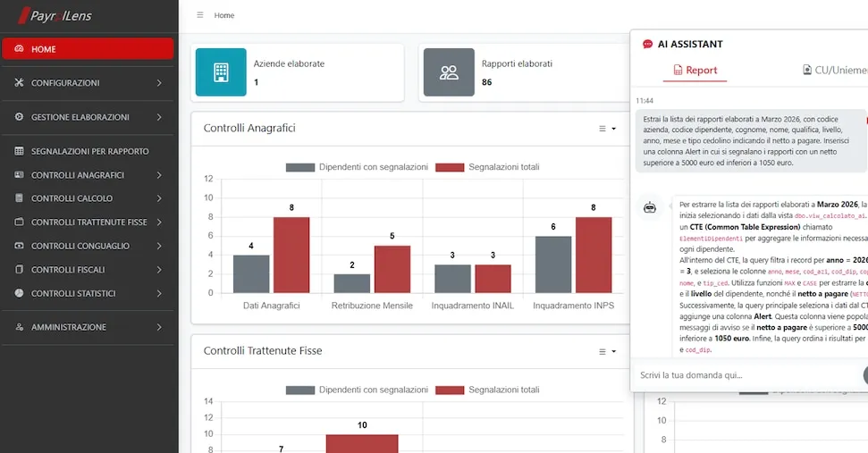Click the Controlli statistici pie chart icon
Viewport: 868px width, 453px height.
pos(20,293)
